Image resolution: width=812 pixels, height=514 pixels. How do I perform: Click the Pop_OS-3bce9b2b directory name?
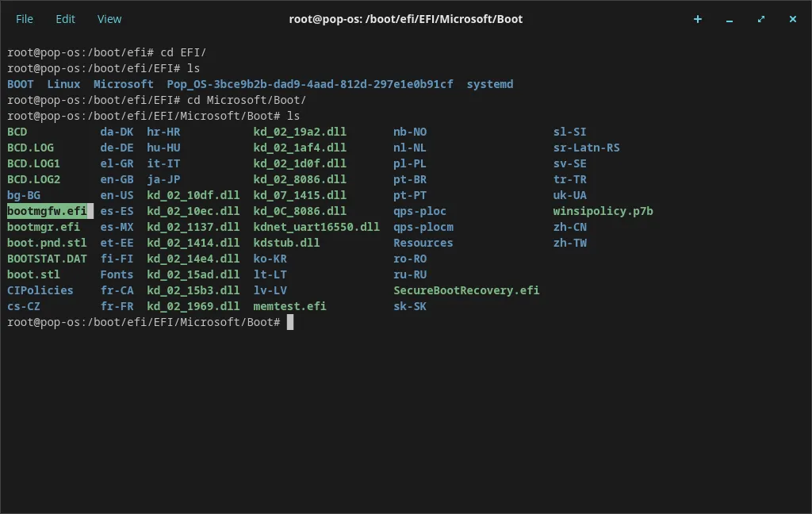tap(310, 84)
